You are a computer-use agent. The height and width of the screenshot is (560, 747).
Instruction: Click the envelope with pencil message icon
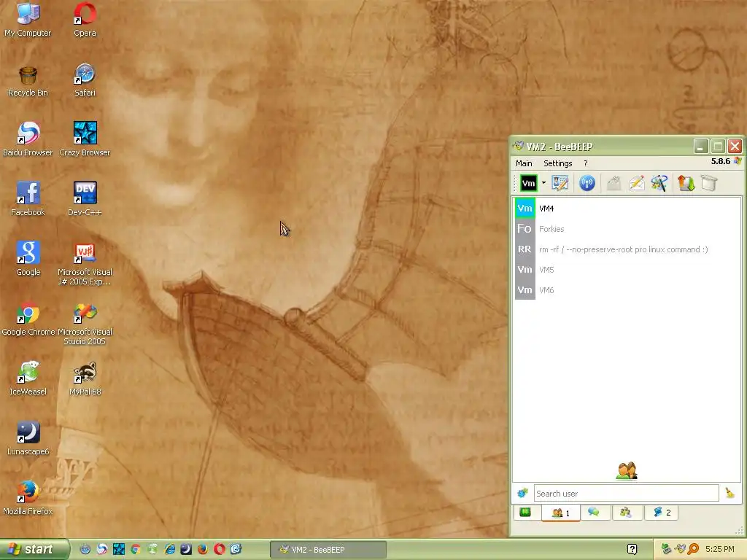[x=636, y=183]
